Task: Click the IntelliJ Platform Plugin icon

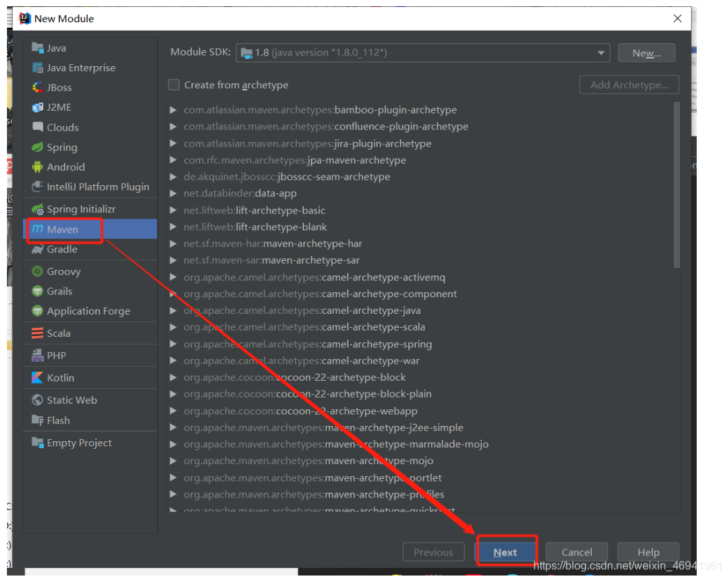Action: 37,187
